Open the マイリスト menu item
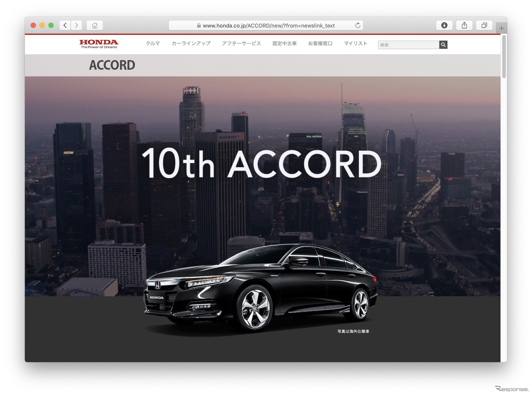 click(355, 43)
